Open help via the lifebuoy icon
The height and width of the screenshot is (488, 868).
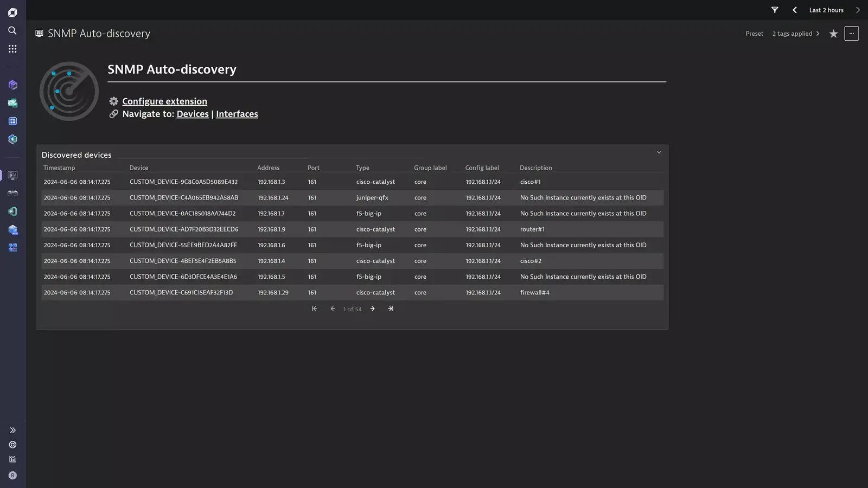point(12,444)
